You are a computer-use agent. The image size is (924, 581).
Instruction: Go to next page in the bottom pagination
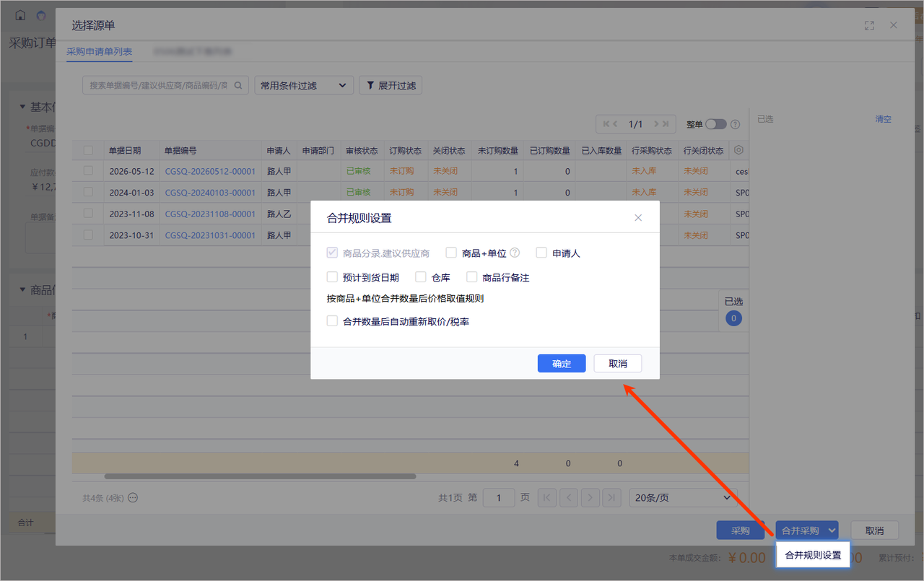pyautogui.click(x=590, y=497)
